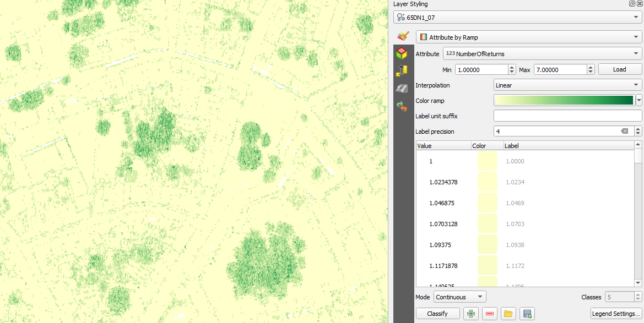
Task: Close the Layer Styling panel
Action: (x=638, y=4)
